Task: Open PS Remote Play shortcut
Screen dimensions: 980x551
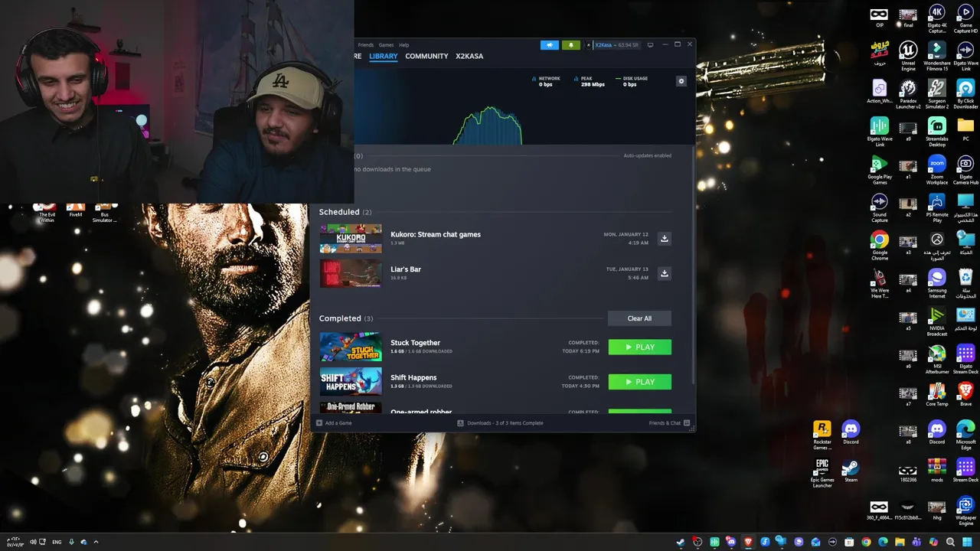Action: coord(937,208)
